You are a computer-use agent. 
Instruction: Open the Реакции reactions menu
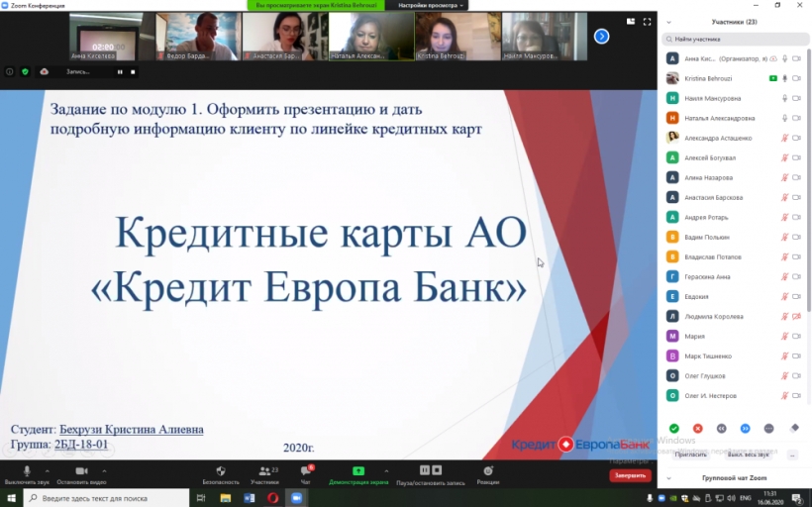[x=488, y=474]
